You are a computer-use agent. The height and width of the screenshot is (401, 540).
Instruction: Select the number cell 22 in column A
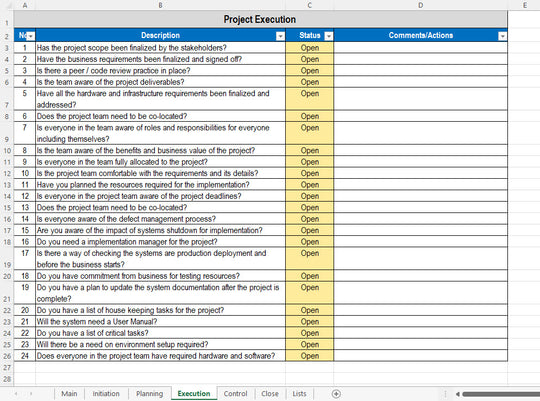[24, 332]
